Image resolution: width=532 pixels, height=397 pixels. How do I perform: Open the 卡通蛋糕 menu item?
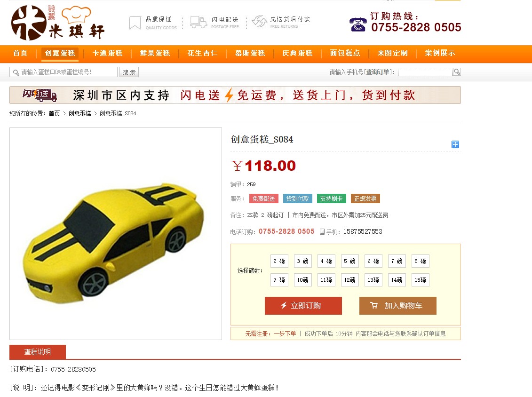[x=108, y=53]
